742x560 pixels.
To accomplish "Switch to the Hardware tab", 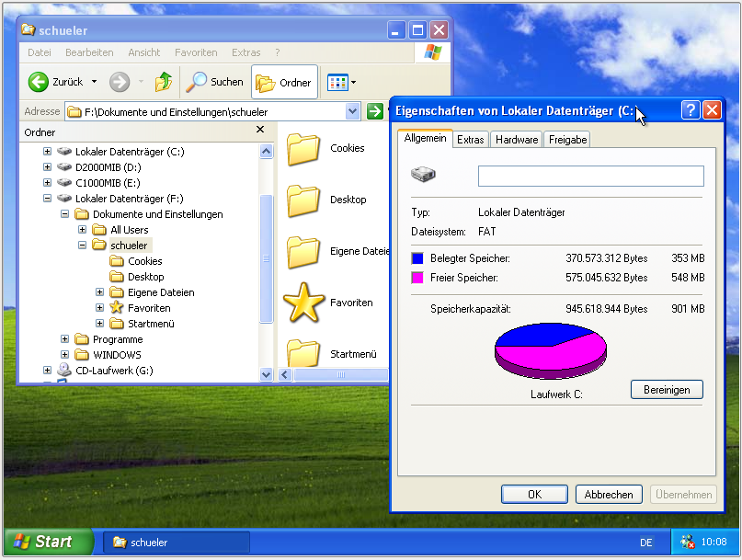I will (x=516, y=140).
